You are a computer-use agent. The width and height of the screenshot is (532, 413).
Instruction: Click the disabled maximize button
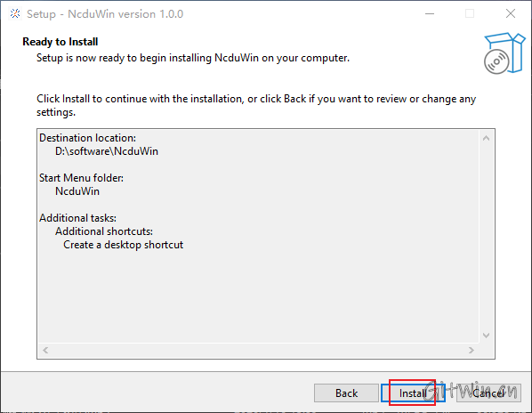click(470, 14)
